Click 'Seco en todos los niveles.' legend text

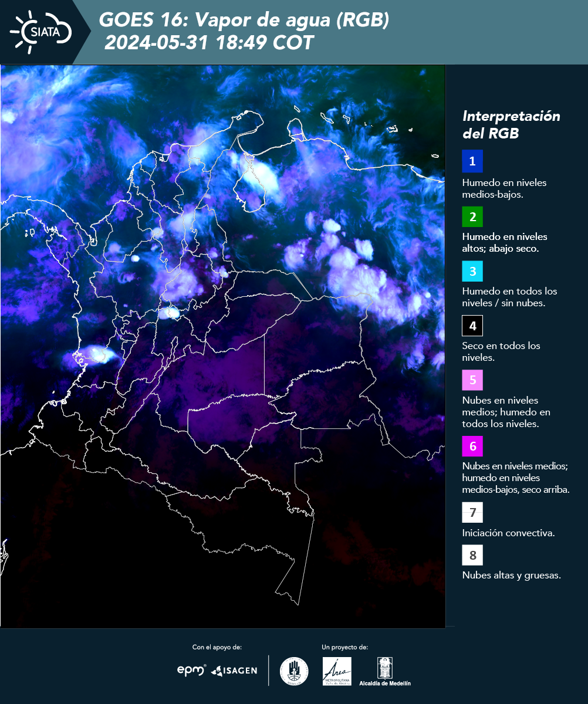pos(501,351)
